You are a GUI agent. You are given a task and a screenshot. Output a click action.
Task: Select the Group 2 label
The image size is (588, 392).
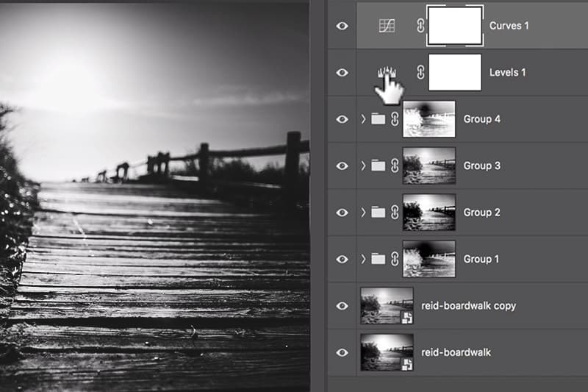click(482, 213)
